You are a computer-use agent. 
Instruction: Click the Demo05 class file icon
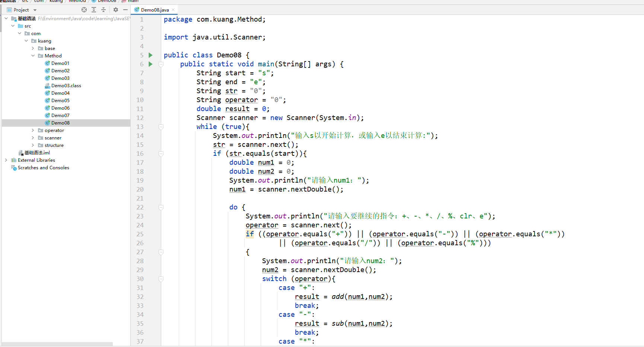(48, 101)
